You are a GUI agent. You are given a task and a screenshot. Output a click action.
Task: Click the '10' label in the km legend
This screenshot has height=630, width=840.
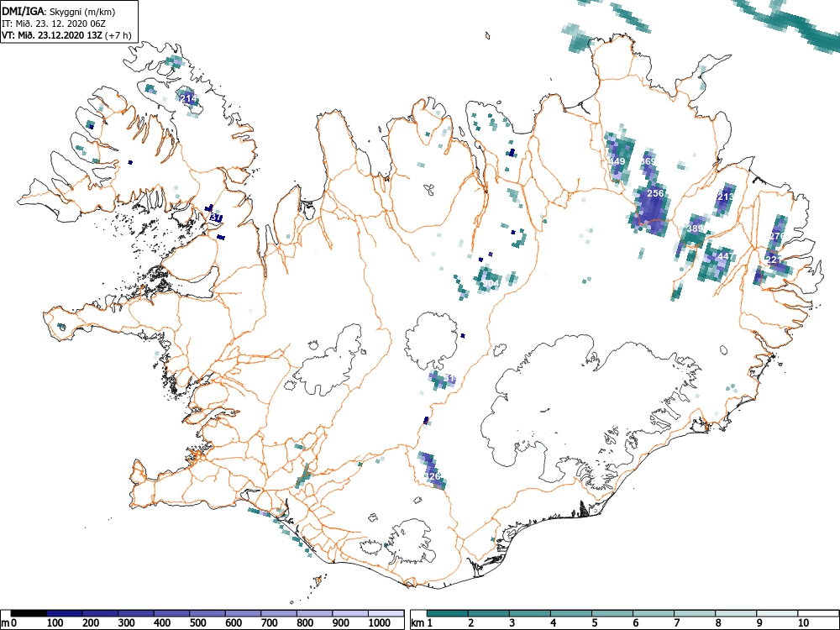click(803, 623)
